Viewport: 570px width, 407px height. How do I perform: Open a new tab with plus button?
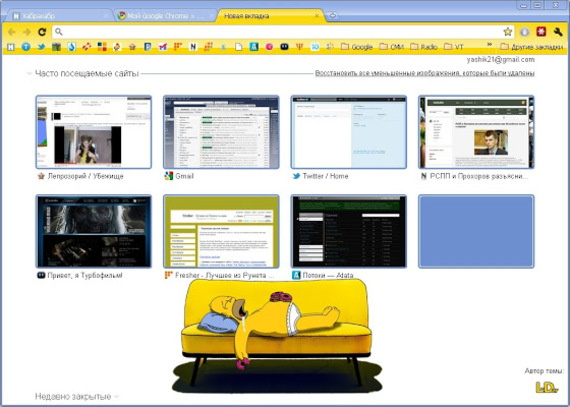[333, 16]
